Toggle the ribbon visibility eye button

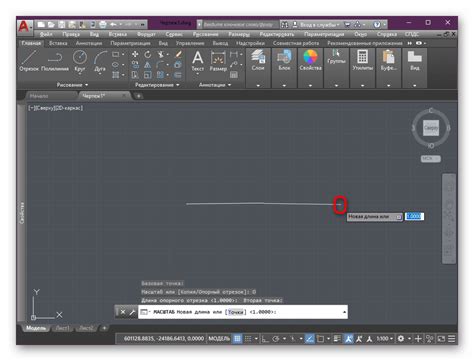419,43
